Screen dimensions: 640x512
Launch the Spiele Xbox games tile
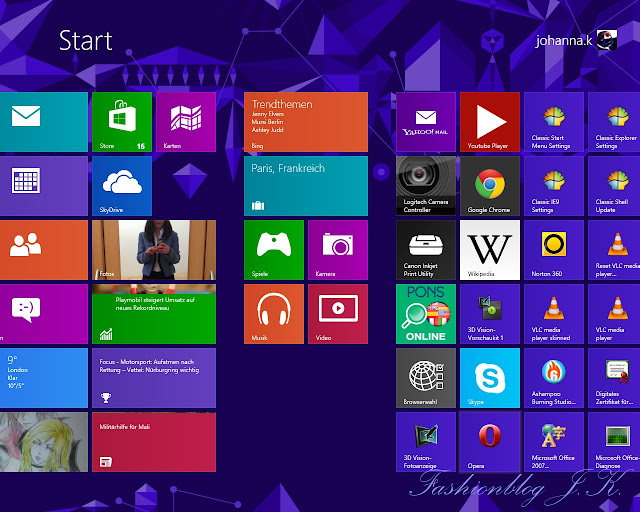pos(274,250)
